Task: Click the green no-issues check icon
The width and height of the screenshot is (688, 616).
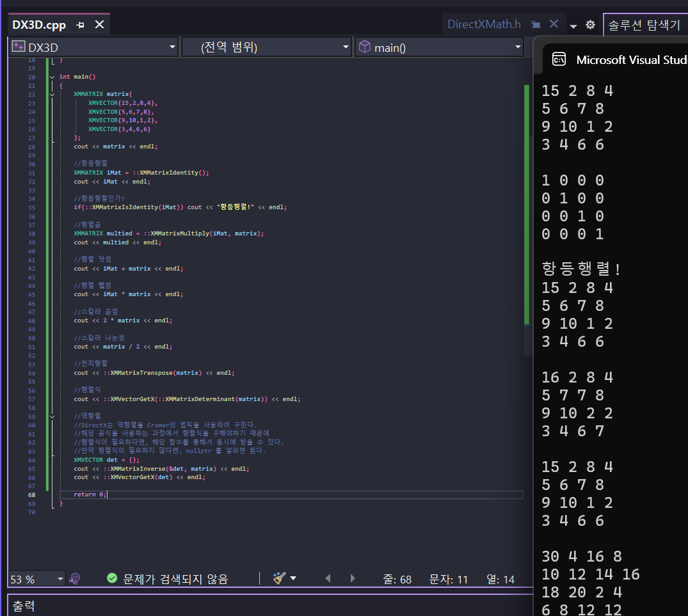Action: tap(113, 578)
